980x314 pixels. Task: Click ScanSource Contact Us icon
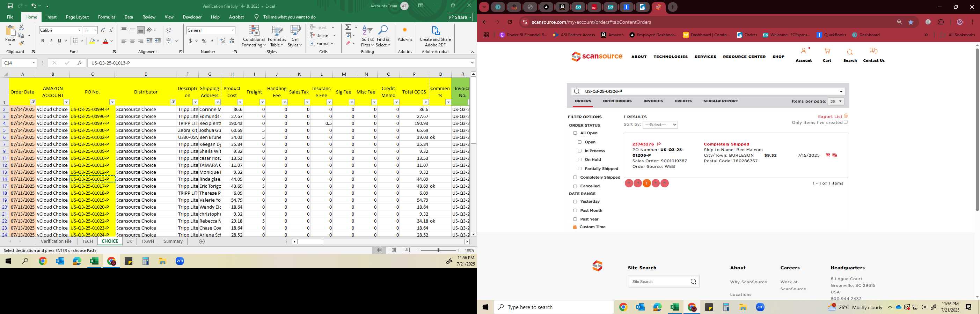pyautogui.click(x=874, y=55)
